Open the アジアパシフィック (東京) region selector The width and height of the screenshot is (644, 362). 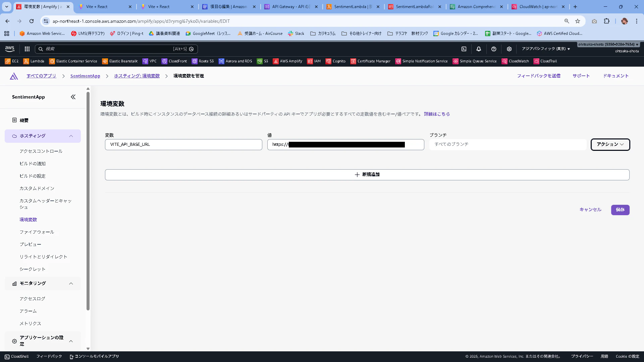click(545, 49)
